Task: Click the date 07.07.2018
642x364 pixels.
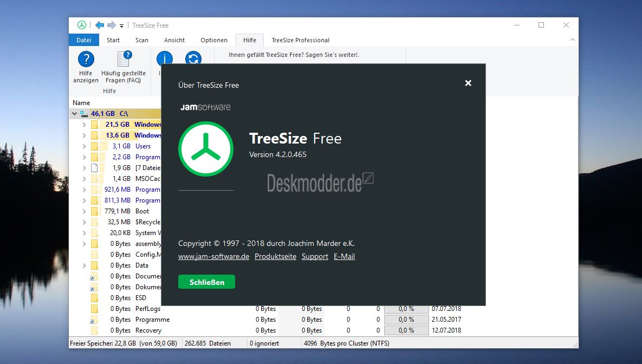Action: (446, 309)
